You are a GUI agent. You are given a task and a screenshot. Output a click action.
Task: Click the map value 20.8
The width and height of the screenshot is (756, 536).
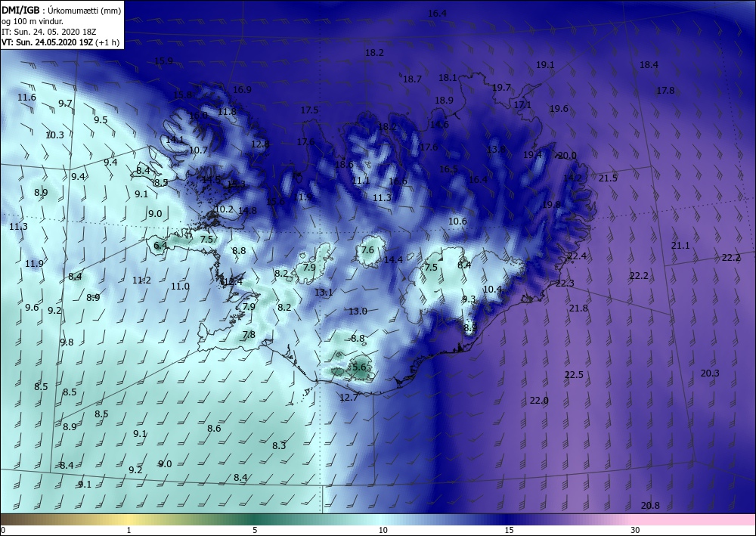[x=650, y=505]
